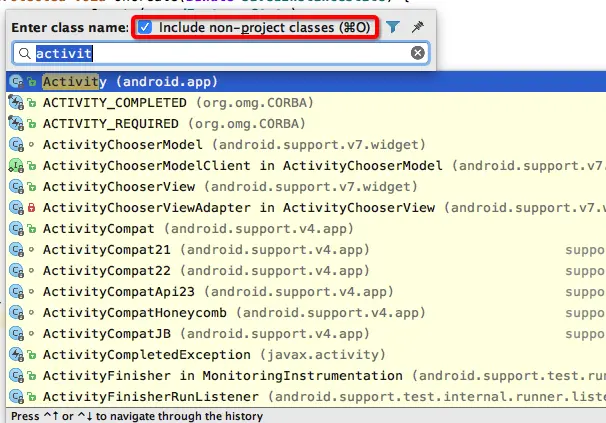Viewport: 606px width, 423px height.
Task: Select ActivityFinisher in MonitoringInstrumentation result
Action: (x=306, y=375)
